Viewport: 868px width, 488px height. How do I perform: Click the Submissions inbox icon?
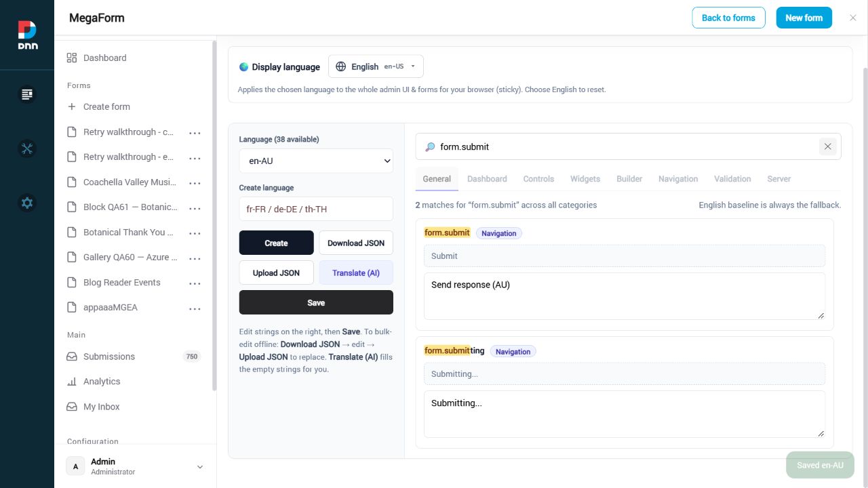tap(72, 357)
